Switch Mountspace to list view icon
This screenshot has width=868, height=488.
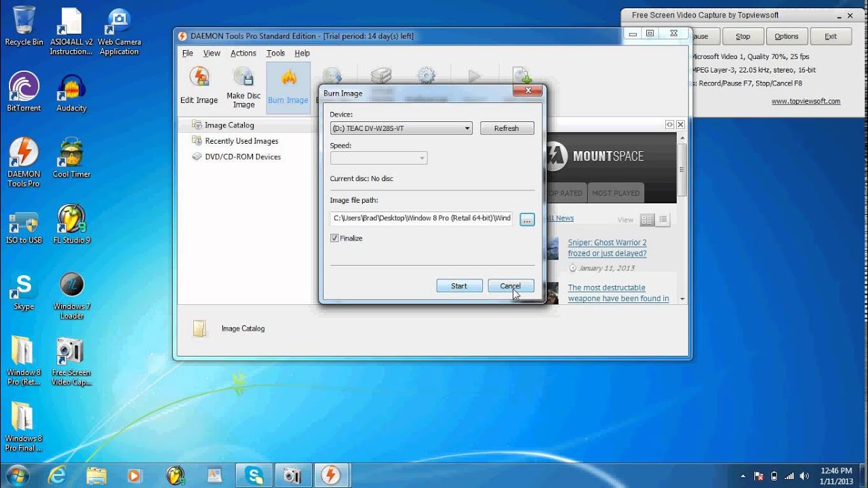(x=663, y=220)
